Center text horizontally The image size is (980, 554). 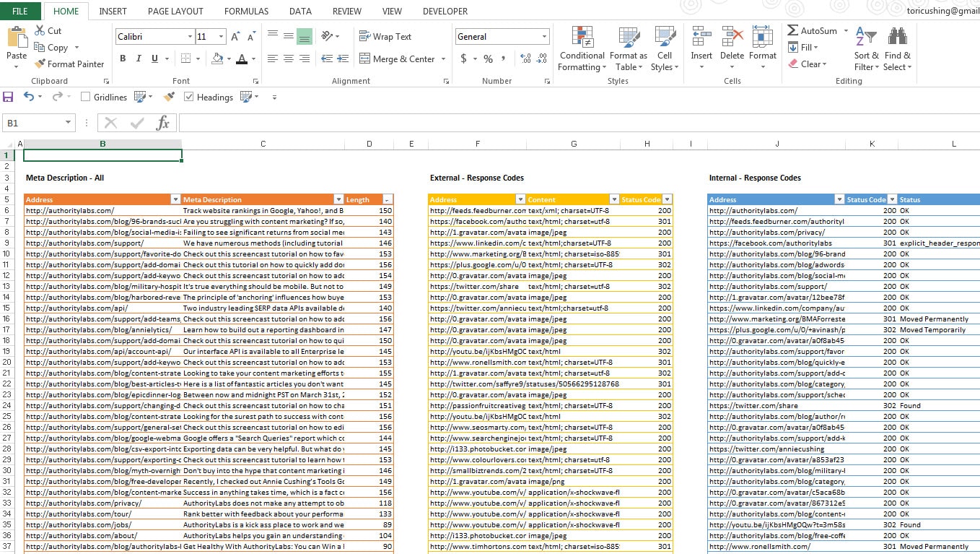coord(289,59)
